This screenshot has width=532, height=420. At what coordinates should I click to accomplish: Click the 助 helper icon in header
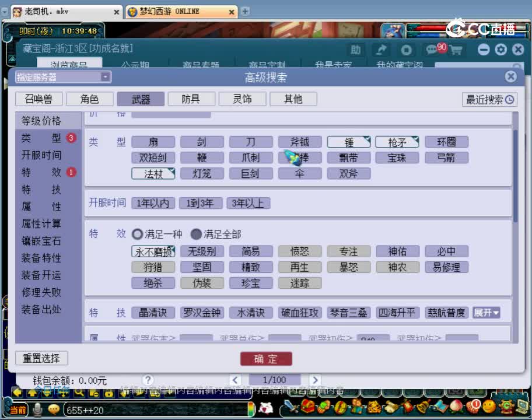(355, 50)
